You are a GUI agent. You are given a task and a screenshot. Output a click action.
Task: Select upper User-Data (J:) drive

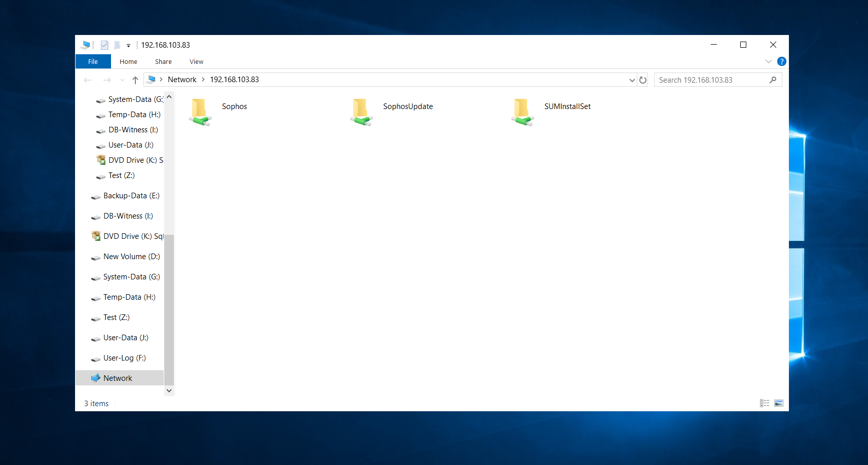(x=125, y=145)
